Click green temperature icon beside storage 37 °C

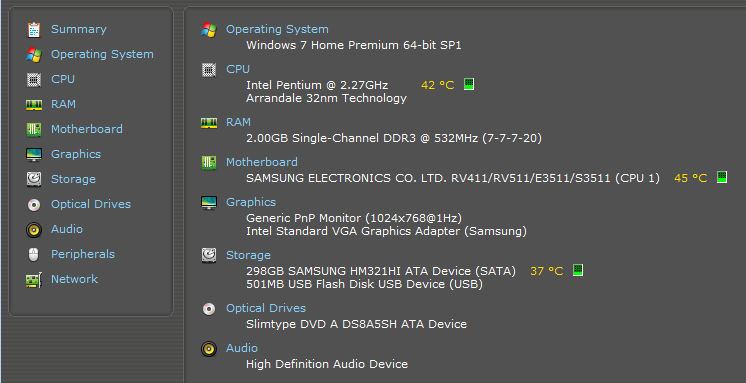click(x=578, y=270)
